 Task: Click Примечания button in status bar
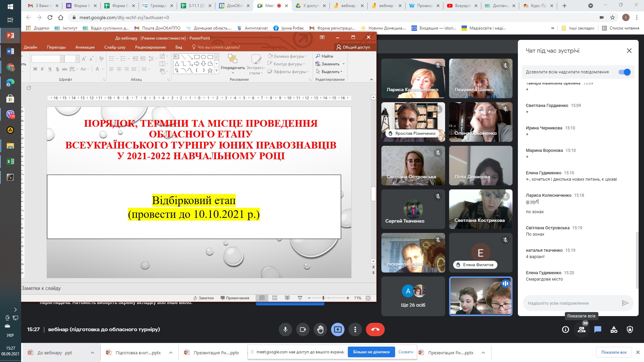(x=235, y=298)
